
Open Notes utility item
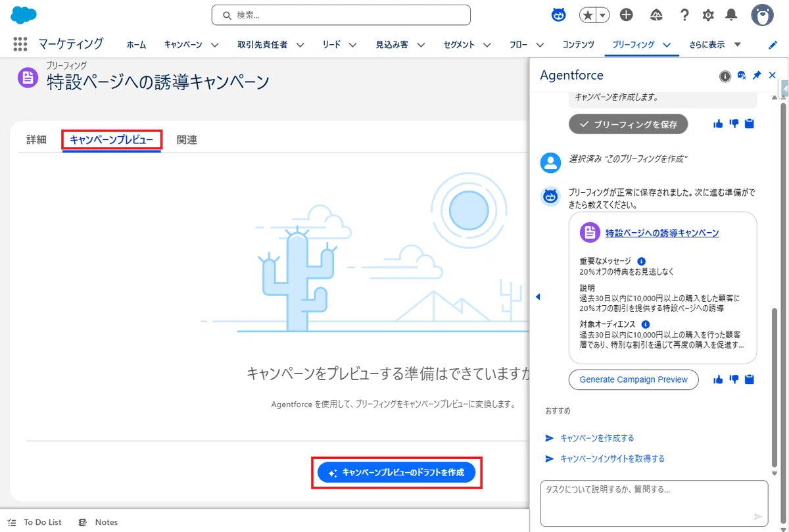pos(98,522)
